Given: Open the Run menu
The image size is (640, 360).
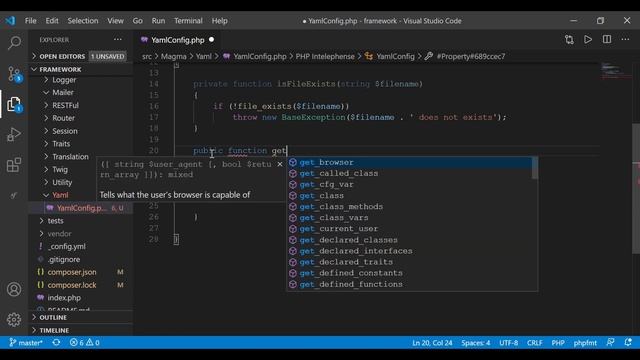Looking at the screenshot, I should 158,21.
